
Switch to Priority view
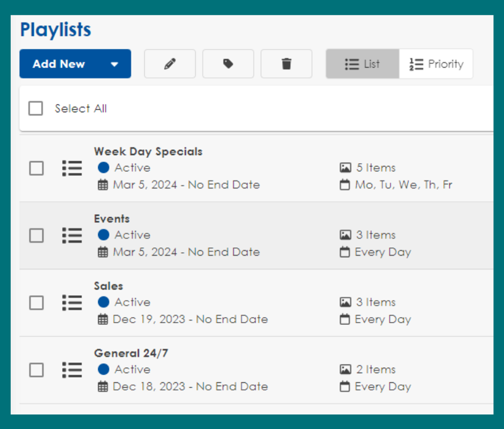point(436,64)
